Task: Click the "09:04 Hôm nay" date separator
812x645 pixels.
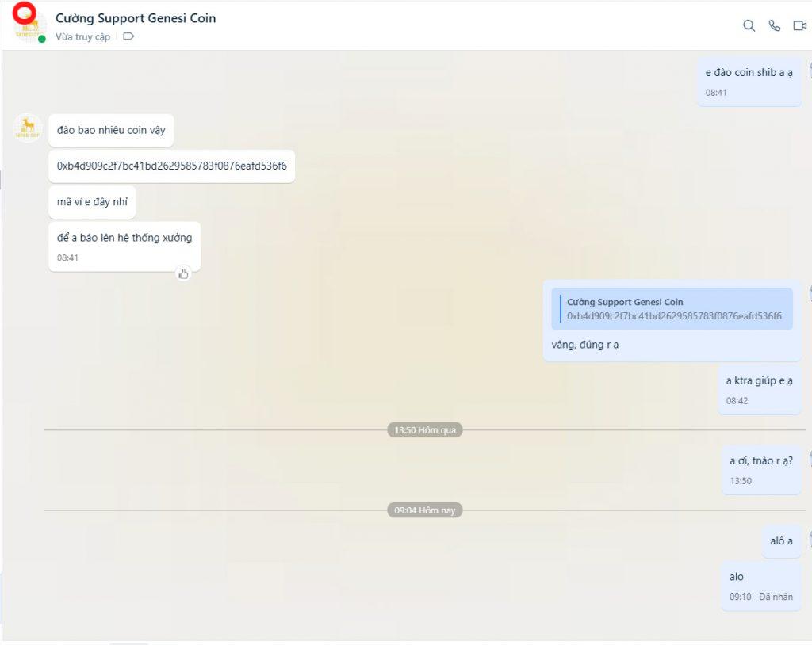Action: click(425, 510)
